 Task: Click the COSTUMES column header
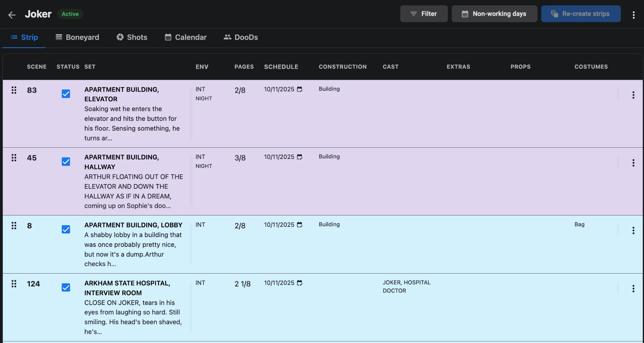[x=591, y=67]
